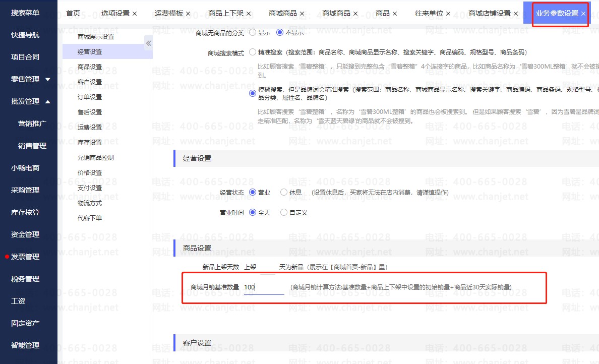Switch to the 商城店铺设置 tab

[490, 14]
